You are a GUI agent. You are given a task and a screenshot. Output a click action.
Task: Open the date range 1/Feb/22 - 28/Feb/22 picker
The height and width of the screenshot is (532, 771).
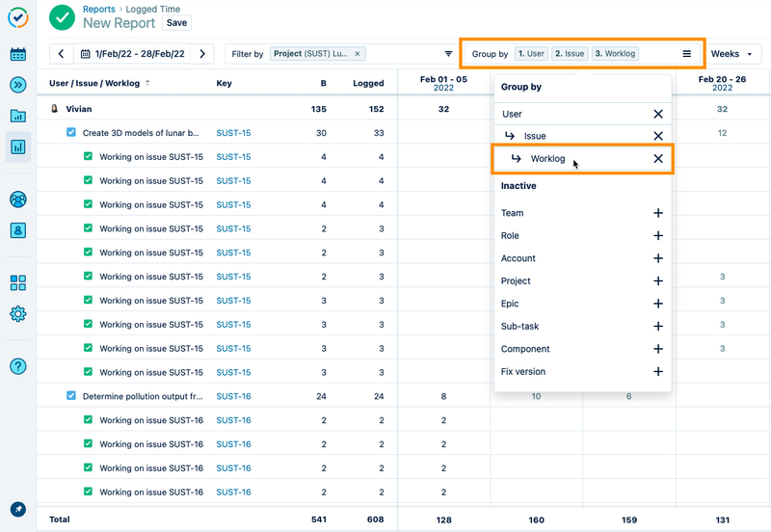[x=133, y=54]
